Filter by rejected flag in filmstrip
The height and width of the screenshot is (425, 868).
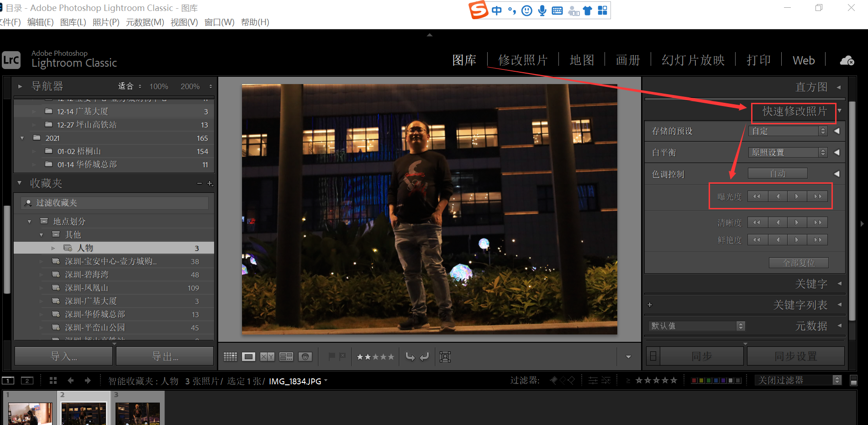[x=571, y=380]
